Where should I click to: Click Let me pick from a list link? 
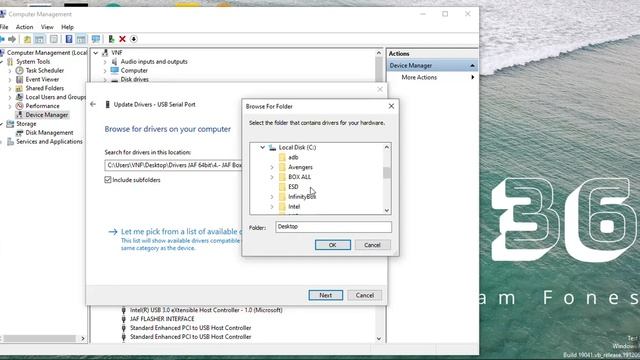181,231
